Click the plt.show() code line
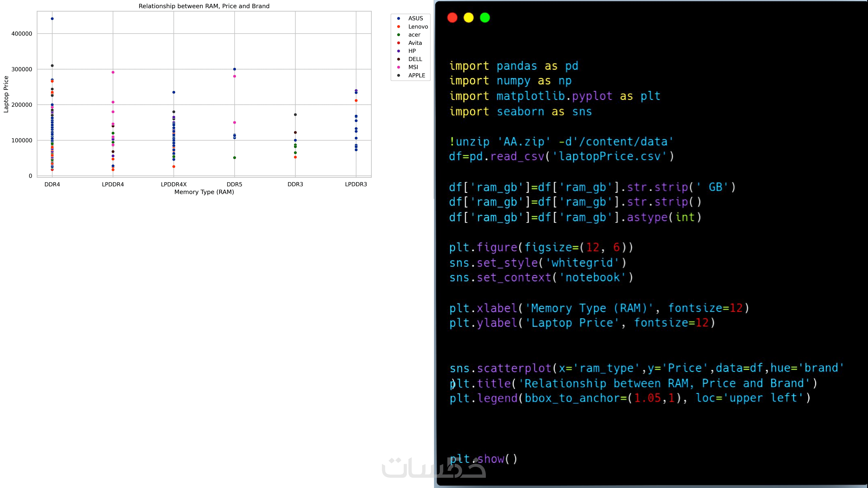868x488 pixels. (483, 459)
